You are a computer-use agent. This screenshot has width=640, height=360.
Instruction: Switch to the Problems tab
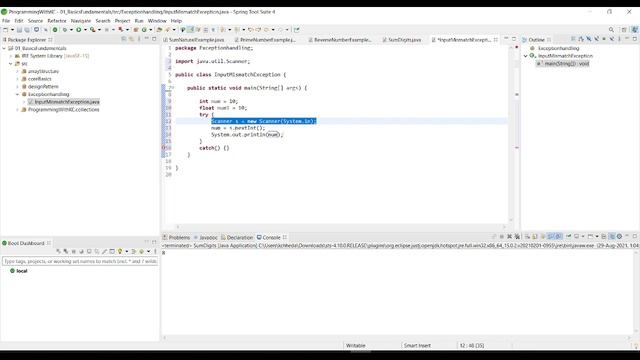click(176, 237)
